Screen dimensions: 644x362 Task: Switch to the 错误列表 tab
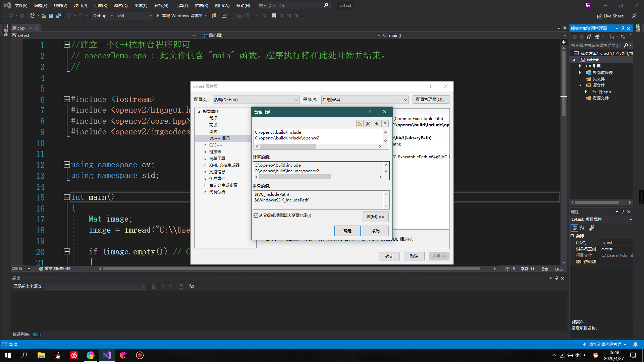pyautogui.click(x=21, y=334)
